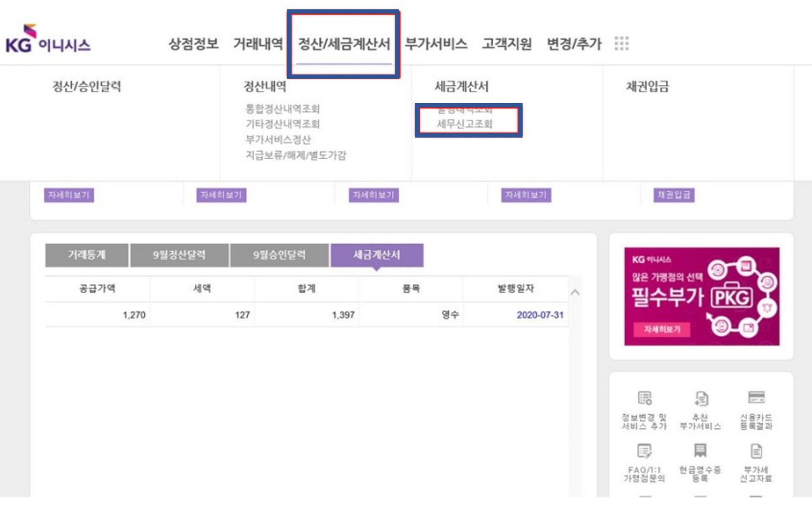Switch to the 9월승인달력 tab
This screenshot has width=812, height=515.
pos(280,255)
